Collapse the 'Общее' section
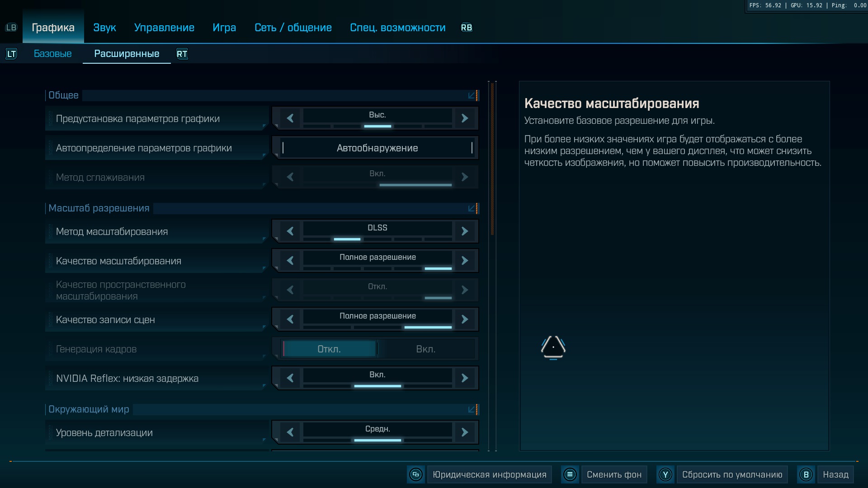Viewport: 868px width, 488px height. (472, 95)
